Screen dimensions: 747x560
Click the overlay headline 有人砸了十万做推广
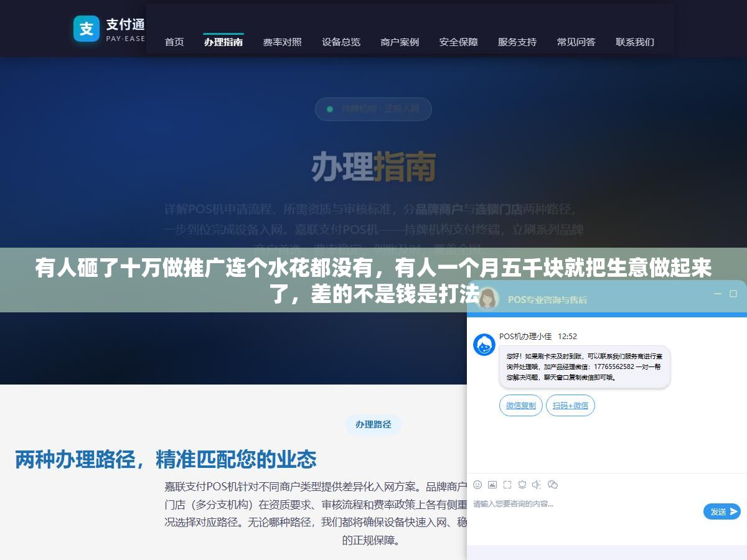pos(374,280)
